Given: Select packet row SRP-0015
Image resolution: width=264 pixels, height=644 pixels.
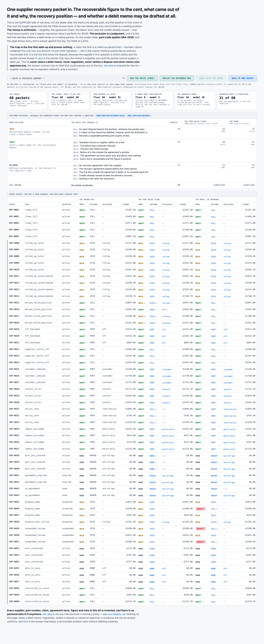Looking at the screenshot, I should (132, 303).
